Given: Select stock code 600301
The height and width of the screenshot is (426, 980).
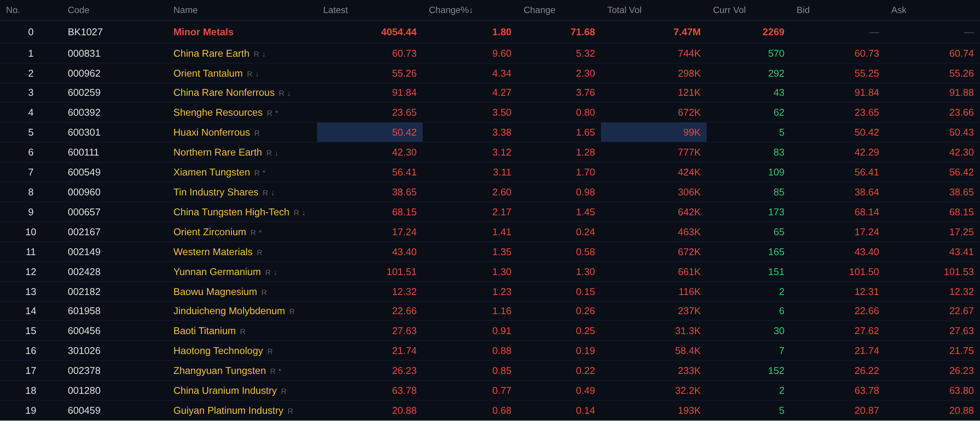Looking at the screenshot, I should pyautogui.click(x=84, y=133).
